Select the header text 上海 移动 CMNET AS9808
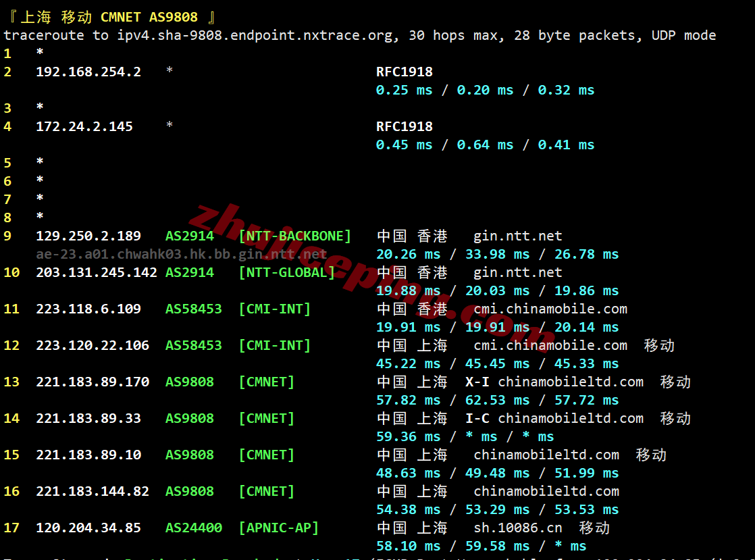755x560 pixels. pyautogui.click(x=109, y=17)
